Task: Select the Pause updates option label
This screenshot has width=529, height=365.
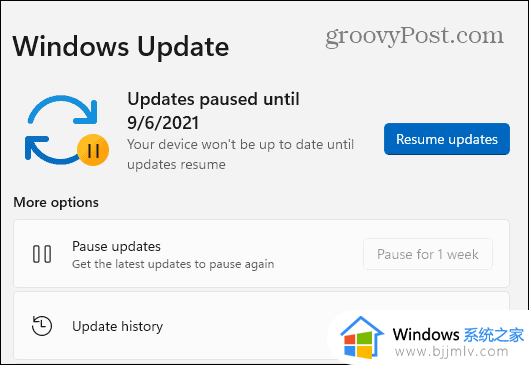Action: [x=116, y=246]
